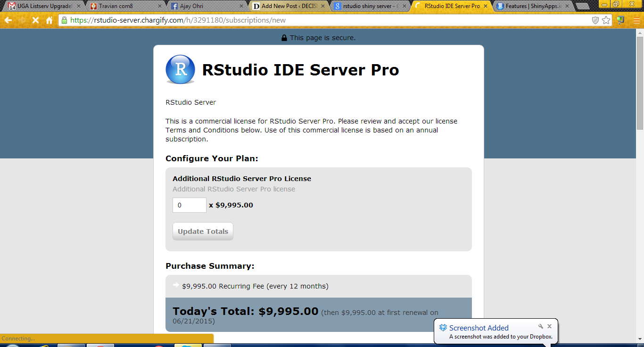Switch to the Features ShinyApps tab
The width and height of the screenshot is (644, 347).
(x=530, y=6)
